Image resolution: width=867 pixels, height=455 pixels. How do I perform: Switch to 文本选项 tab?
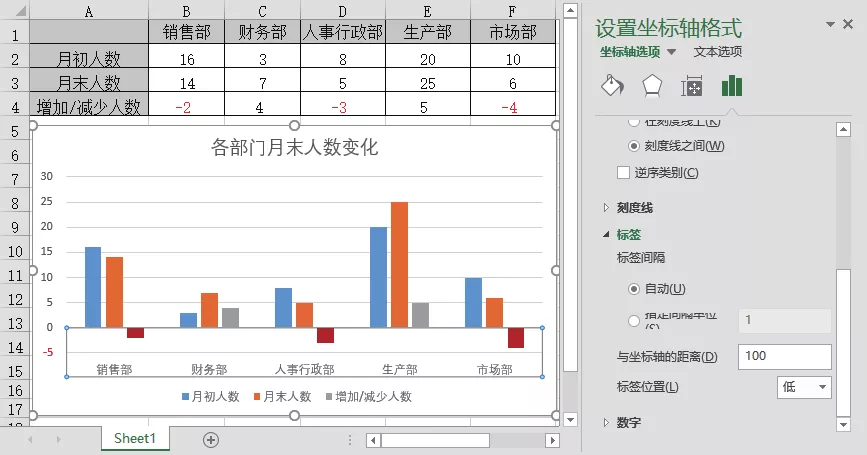[718, 52]
